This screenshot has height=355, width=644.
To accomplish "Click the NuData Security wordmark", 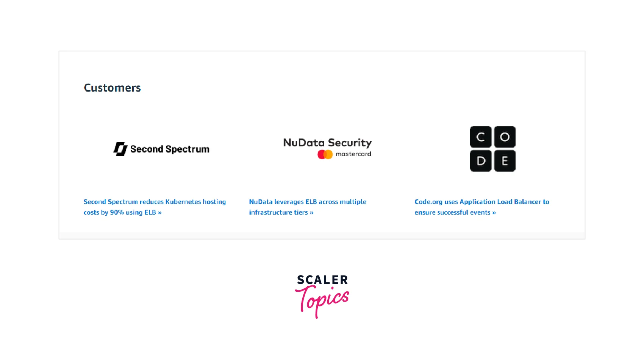I will pyautogui.click(x=327, y=143).
